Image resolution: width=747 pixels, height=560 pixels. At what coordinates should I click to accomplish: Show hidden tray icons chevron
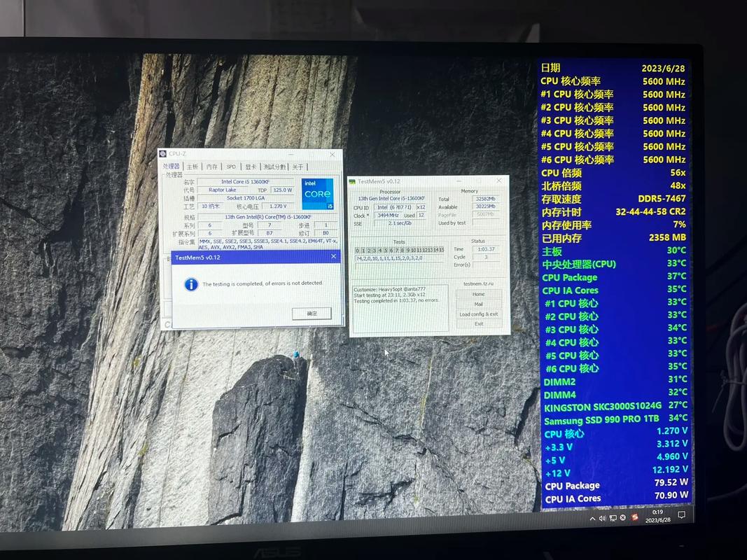592,519
